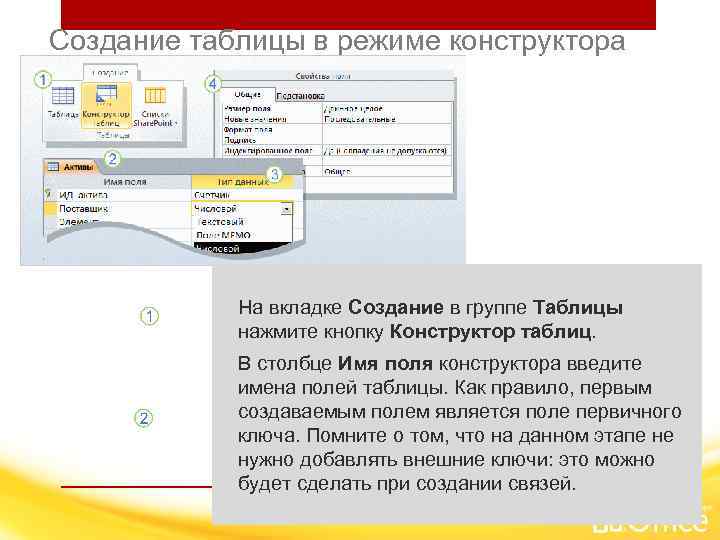
Task: Select the Общие properties tab
Action: click(x=248, y=95)
